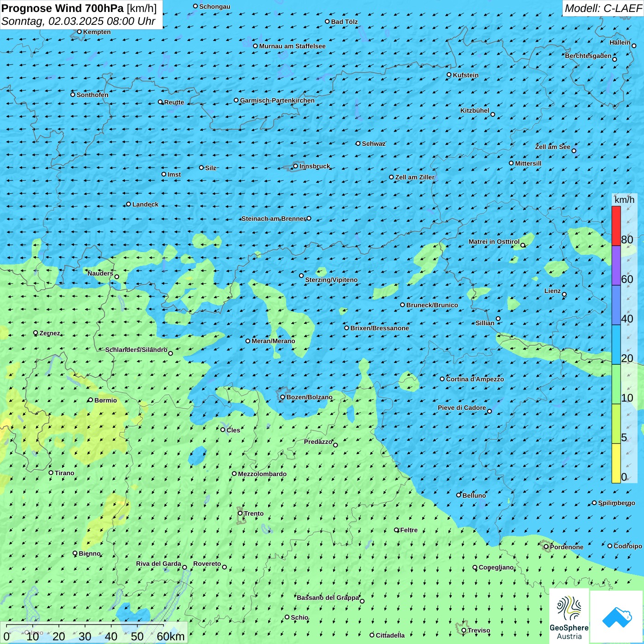Select the 'Bruneck/Brunico' place name
Screen dimensions: 644x644
pyautogui.click(x=432, y=305)
